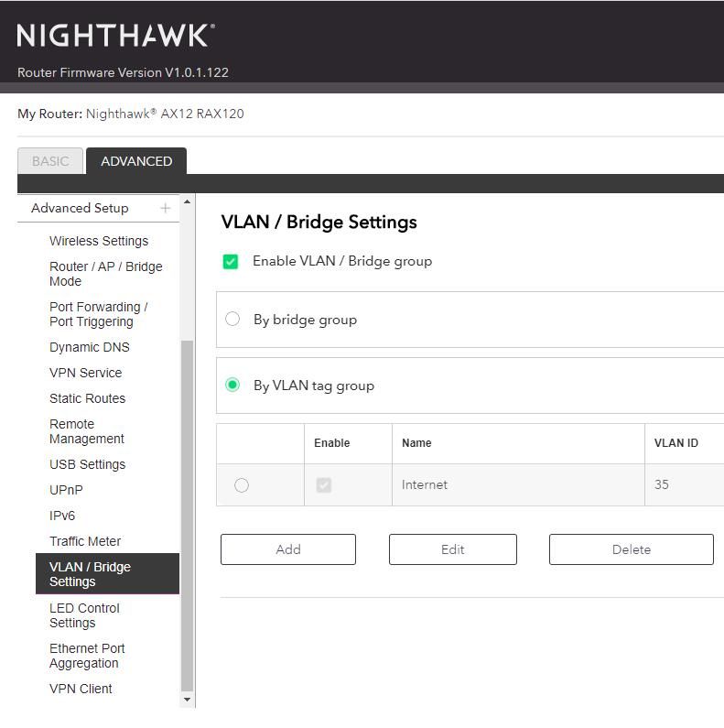
Task: Go to Port Forwarding / Port Triggering
Action: [x=98, y=314]
